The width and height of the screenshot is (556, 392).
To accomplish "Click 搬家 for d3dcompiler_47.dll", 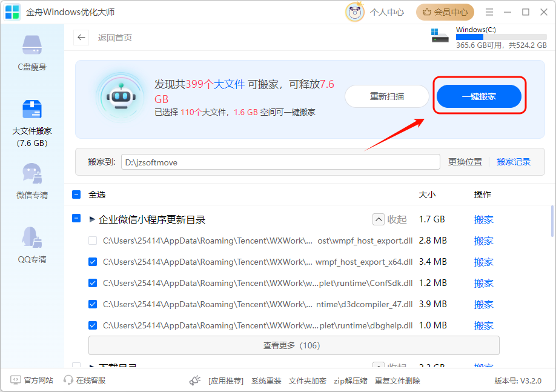I will pyautogui.click(x=484, y=304).
